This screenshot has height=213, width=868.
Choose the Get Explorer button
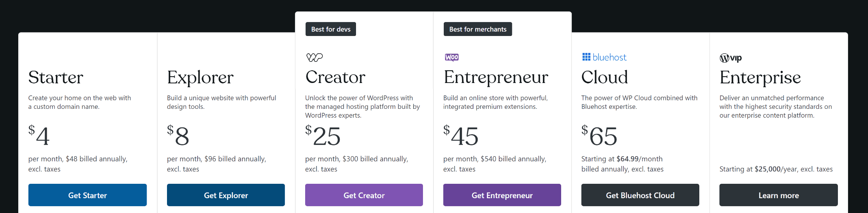(226, 195)
